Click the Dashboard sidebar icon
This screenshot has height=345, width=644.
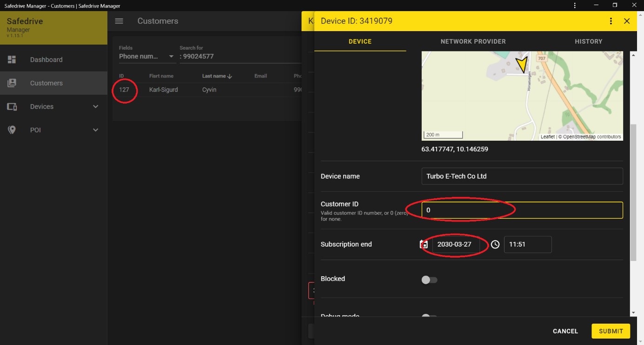[x=12, y=59]
